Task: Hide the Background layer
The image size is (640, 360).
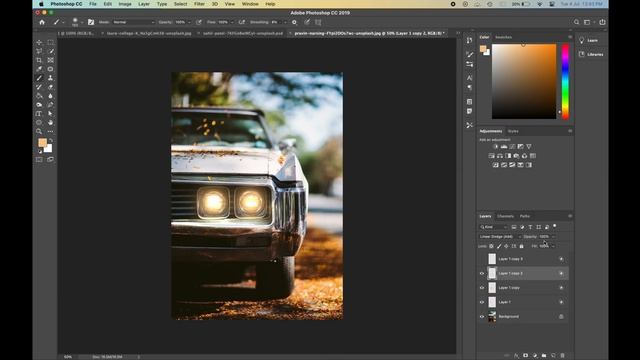Action: 482,317
